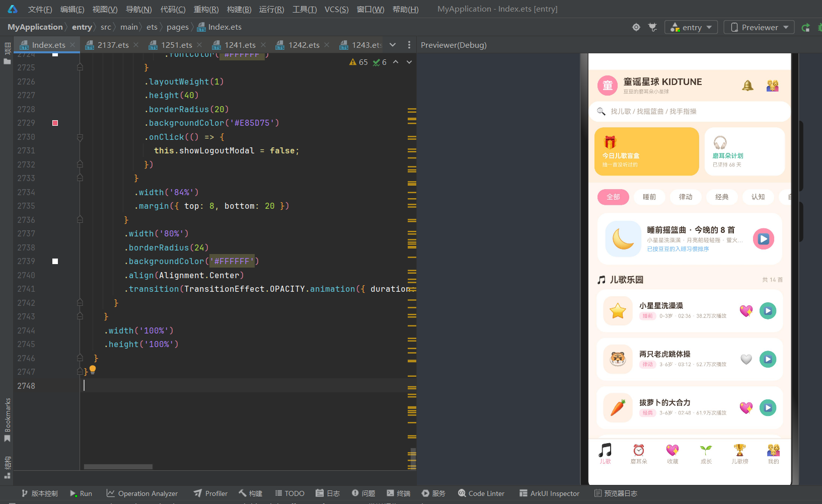Click the white #FFFFFF color swatch in gutter

(55, 262)
